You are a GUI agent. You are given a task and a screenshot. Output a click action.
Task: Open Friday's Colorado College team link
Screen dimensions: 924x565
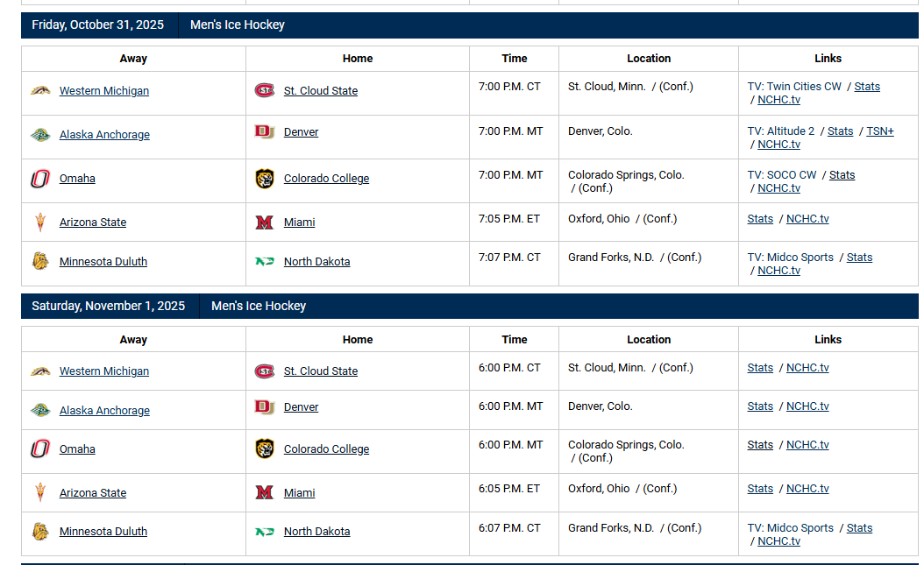click(x=326, y=179)
